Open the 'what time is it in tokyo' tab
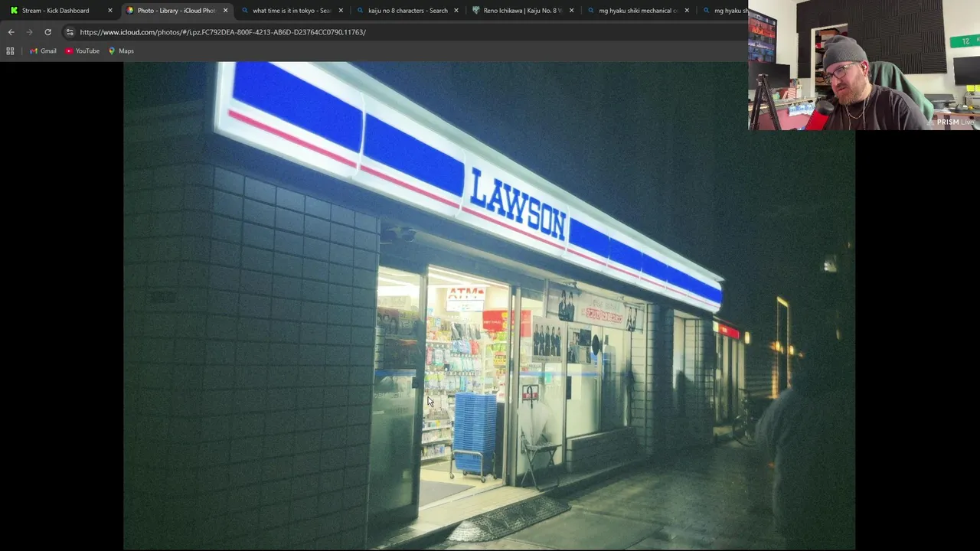The width and height of the screenshot is (980, 551). (x=292, y=11)
